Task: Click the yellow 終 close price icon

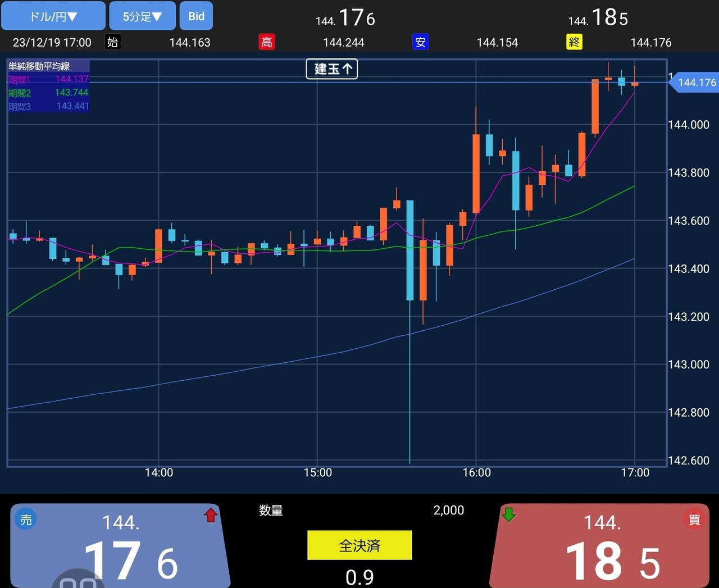Action: pos(574,42)
